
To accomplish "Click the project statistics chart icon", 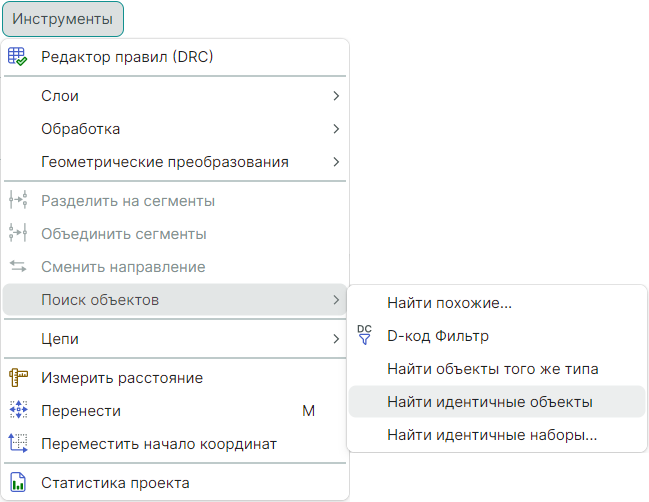I will (x=18, y=483).
